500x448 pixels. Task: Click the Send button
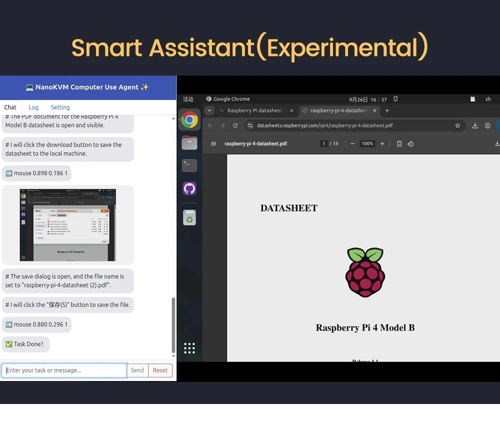(137, 370)
